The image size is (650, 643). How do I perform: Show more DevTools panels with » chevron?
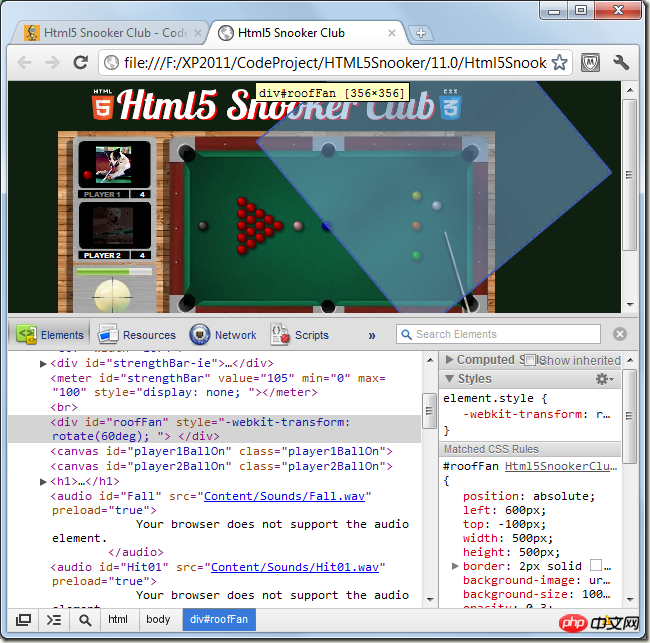click(372, 335)
